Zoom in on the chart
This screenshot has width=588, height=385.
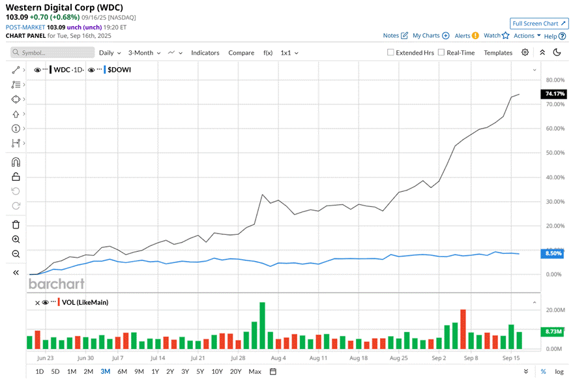pyautogui.click(x=16, y=239)
